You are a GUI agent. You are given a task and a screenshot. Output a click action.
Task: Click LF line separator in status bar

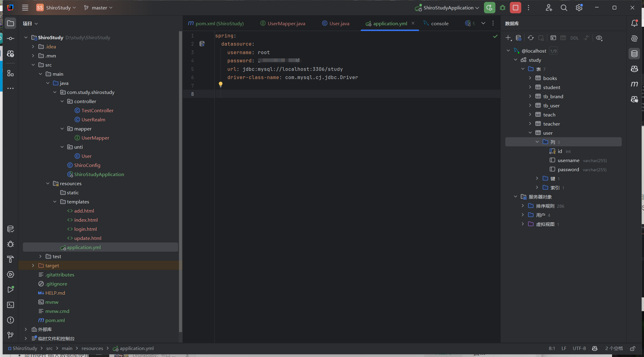coord(564,348)
